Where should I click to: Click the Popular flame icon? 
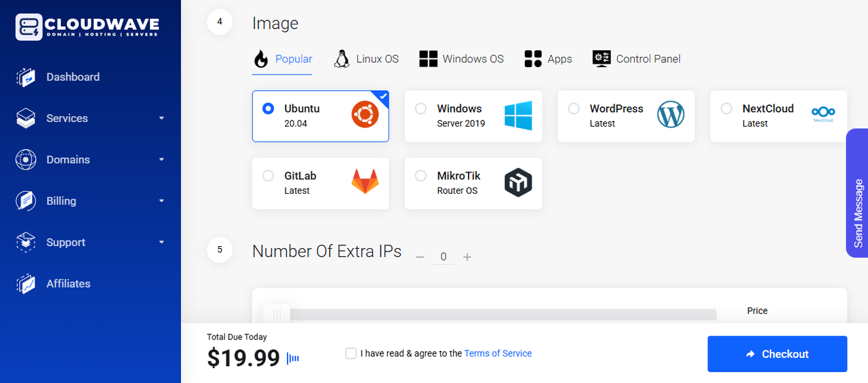coord(261,59)
